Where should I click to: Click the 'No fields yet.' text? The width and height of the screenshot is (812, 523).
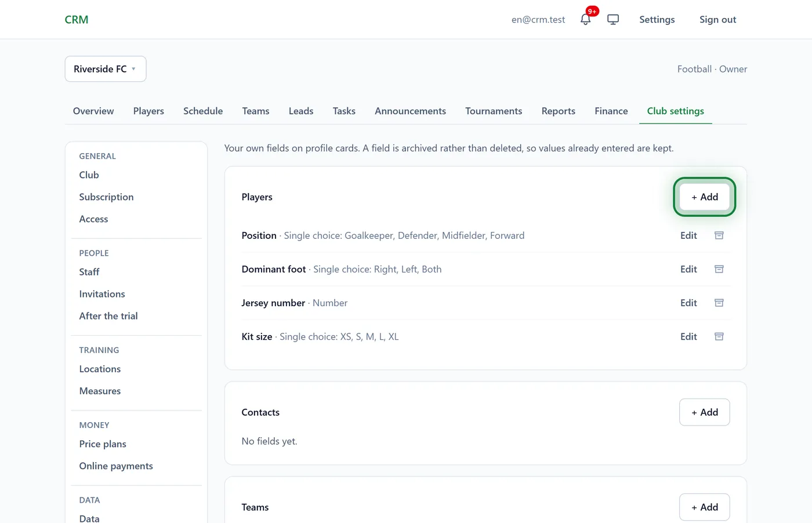269,441
